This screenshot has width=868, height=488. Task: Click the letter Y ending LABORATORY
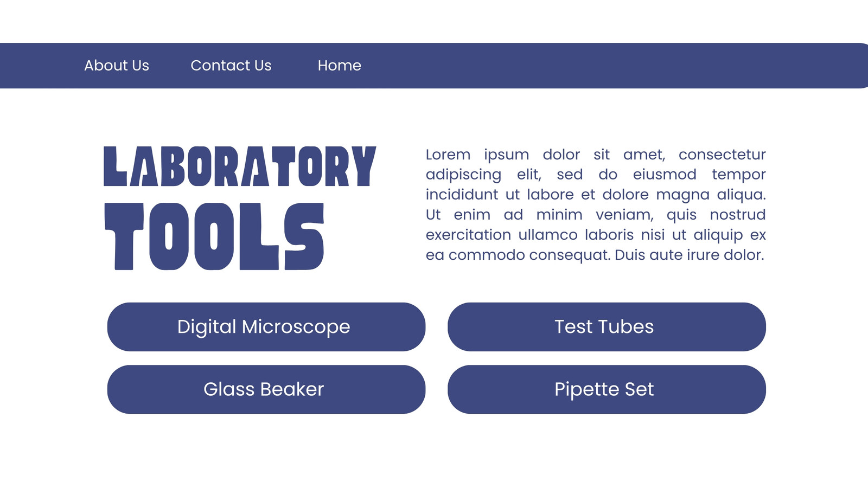click(363, 166)
